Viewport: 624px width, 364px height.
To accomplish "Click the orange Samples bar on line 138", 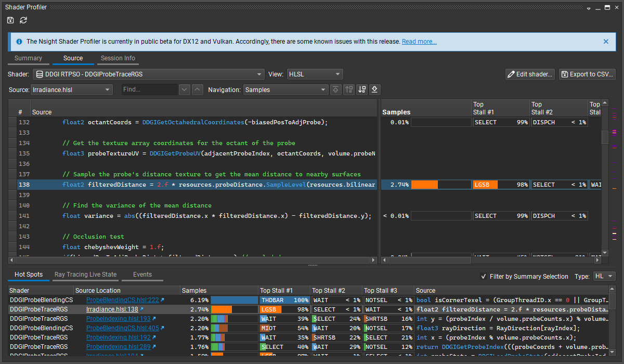I will click(x=424, y=184).
